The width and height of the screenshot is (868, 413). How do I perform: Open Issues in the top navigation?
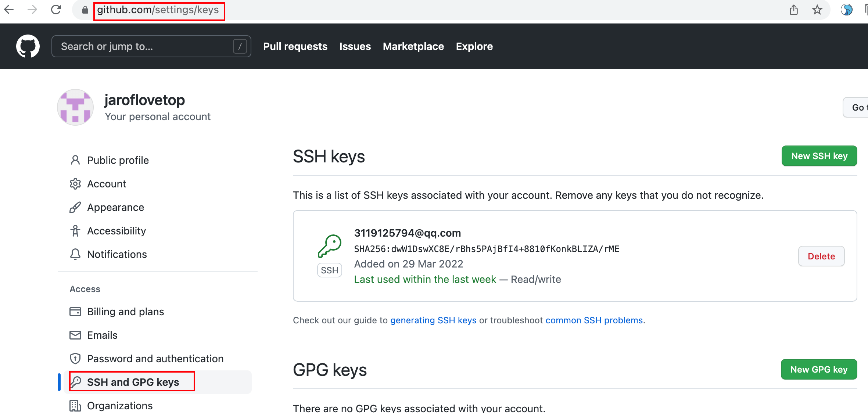tap(355, 46)
